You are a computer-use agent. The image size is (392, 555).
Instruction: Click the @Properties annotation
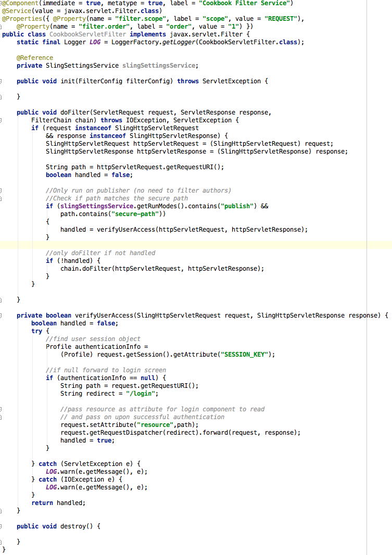pos(22,19)
